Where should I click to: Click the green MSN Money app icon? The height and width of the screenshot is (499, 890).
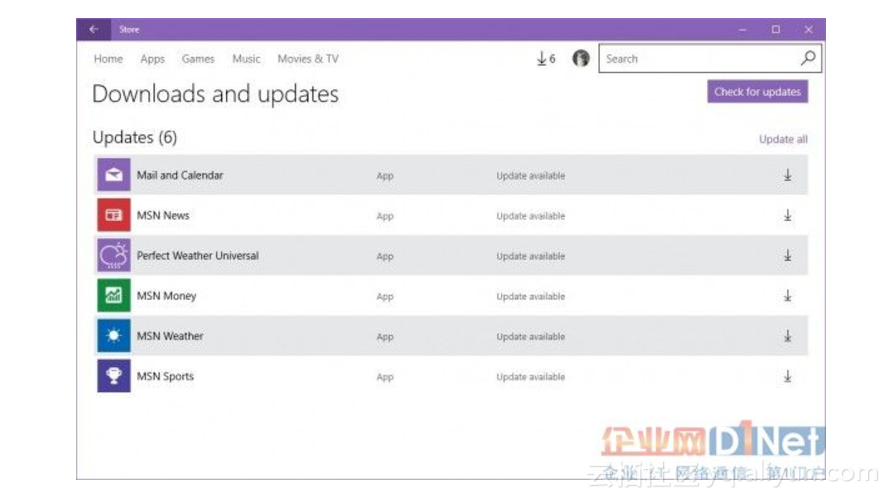pos(114,295)
